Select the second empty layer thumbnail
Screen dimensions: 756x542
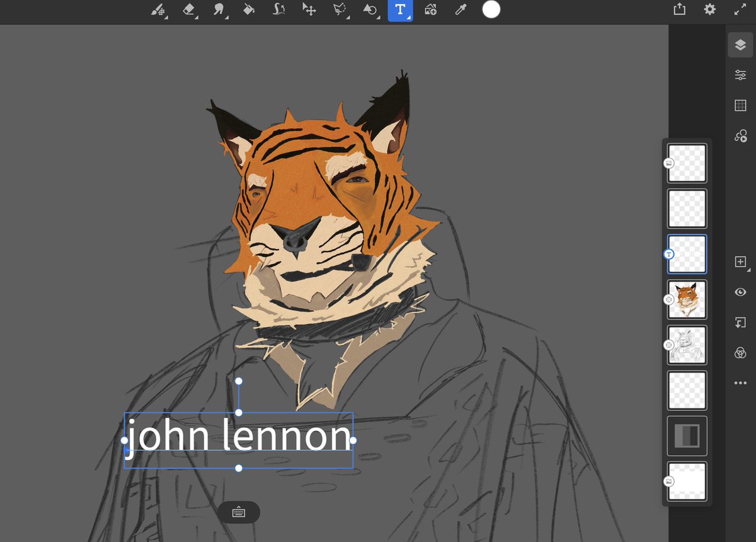(x=687, y=209)
